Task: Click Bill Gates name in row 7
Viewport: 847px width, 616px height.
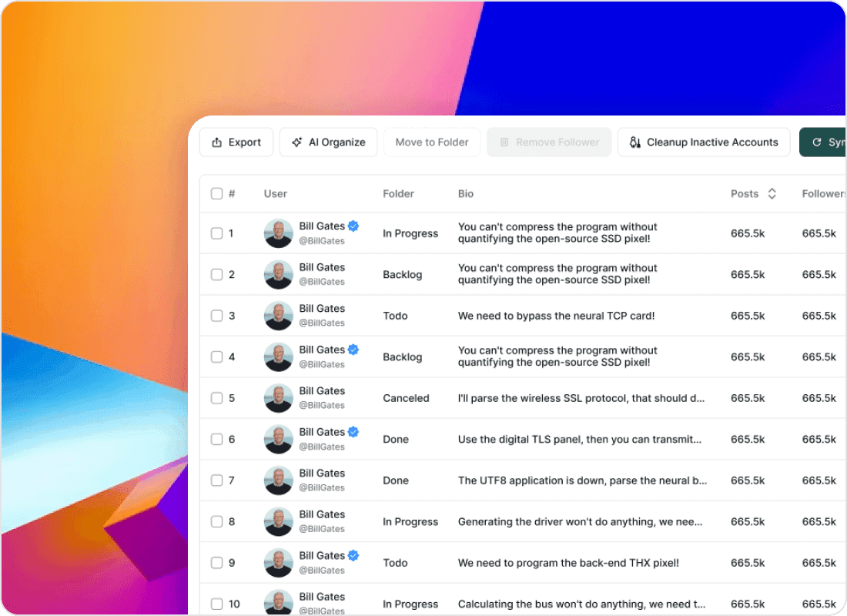Action: pos(322,473)
